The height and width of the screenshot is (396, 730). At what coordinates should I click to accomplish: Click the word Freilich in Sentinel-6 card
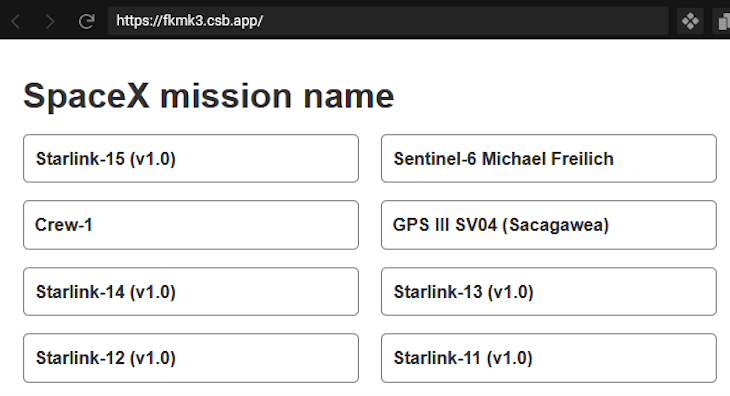581,159
